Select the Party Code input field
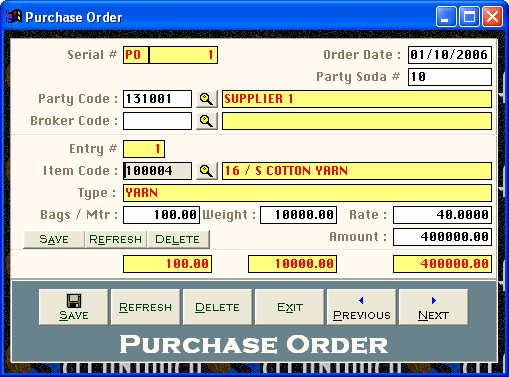 coord(157,99)
